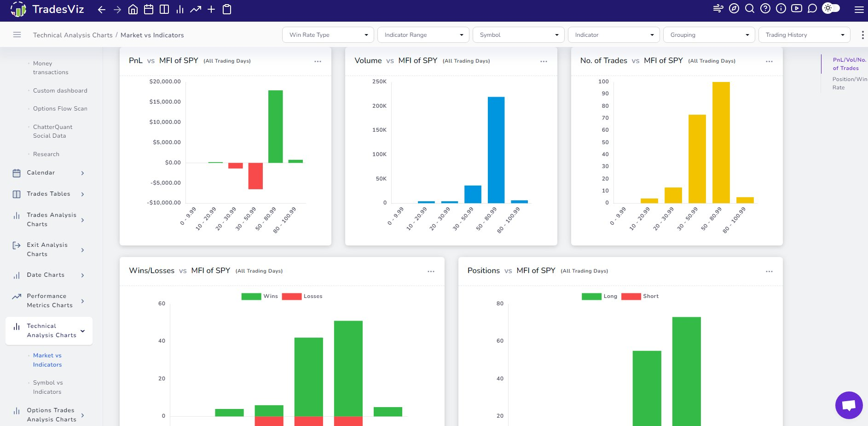Click the plus icon to add trades
Screen dimensions: 868x426
(x=211, y=10)
